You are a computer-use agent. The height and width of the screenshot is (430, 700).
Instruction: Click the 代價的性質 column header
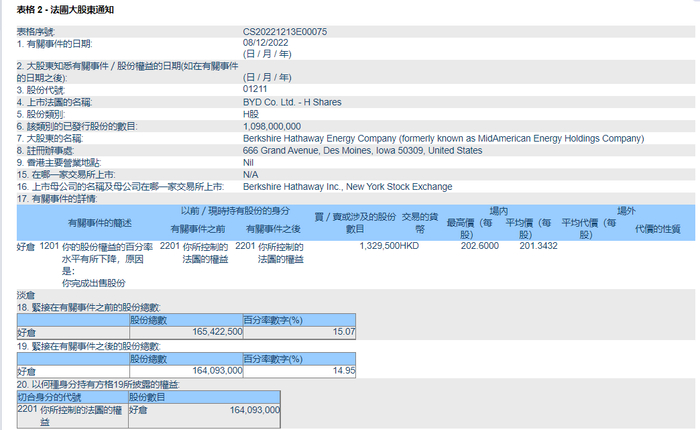point(658,229)
